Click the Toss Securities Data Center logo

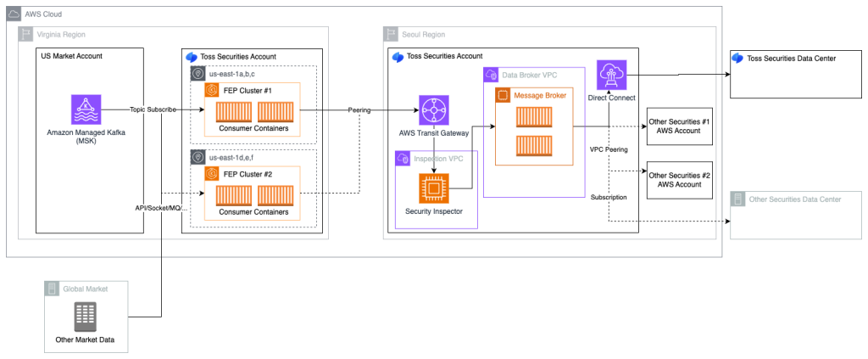[x=737, y=58]
